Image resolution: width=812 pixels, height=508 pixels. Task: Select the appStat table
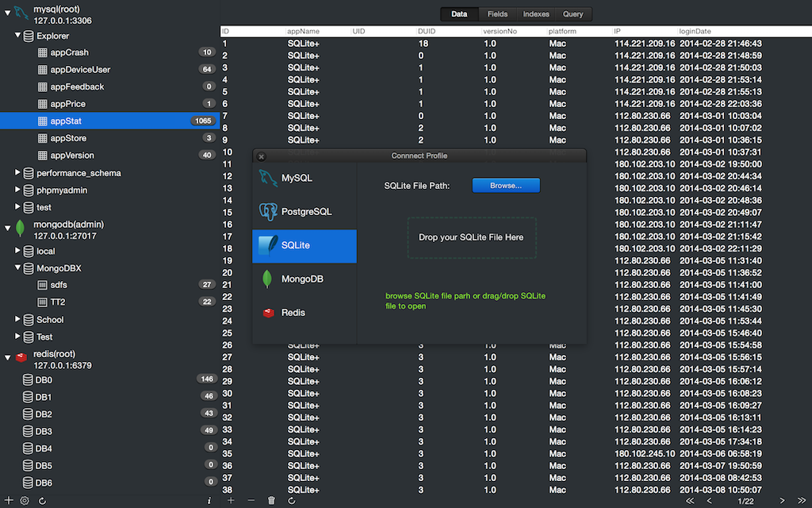(109, 121)
